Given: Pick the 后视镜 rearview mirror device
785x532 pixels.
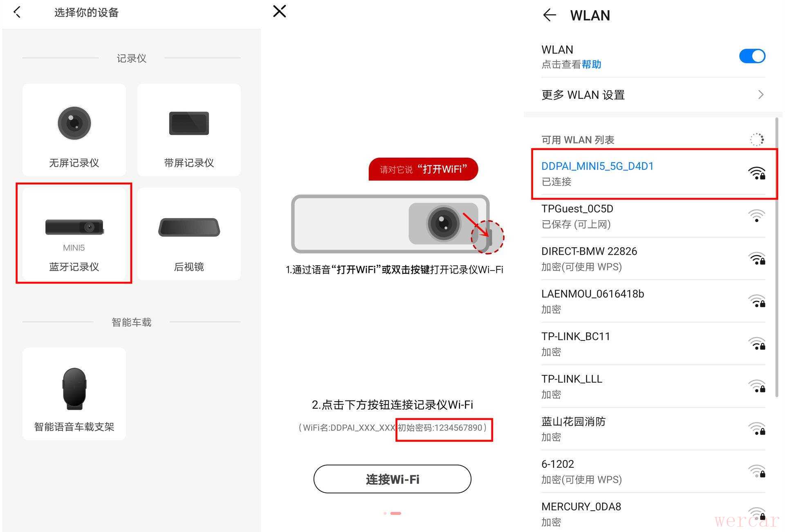Looking at the screenshot, I should [x=189, y=234].
